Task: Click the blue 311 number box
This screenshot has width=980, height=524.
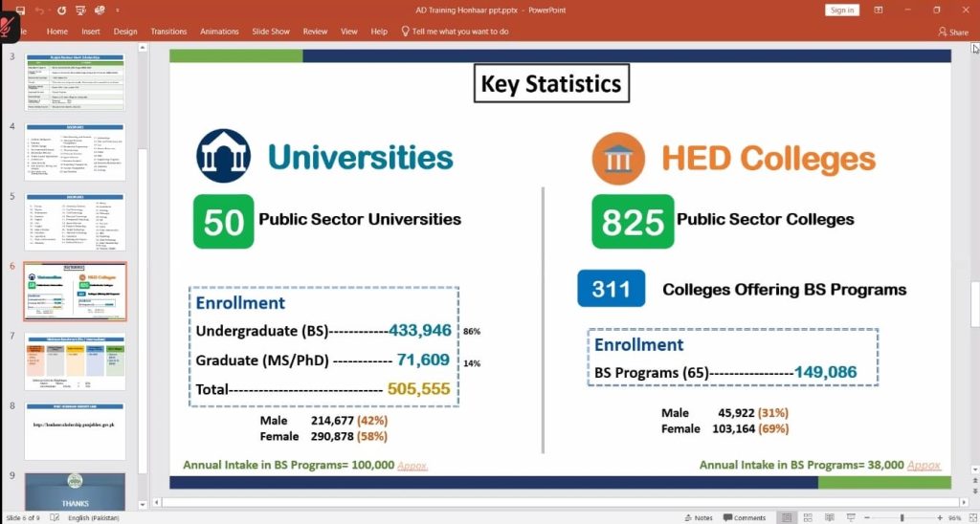Action: [612, 289]
